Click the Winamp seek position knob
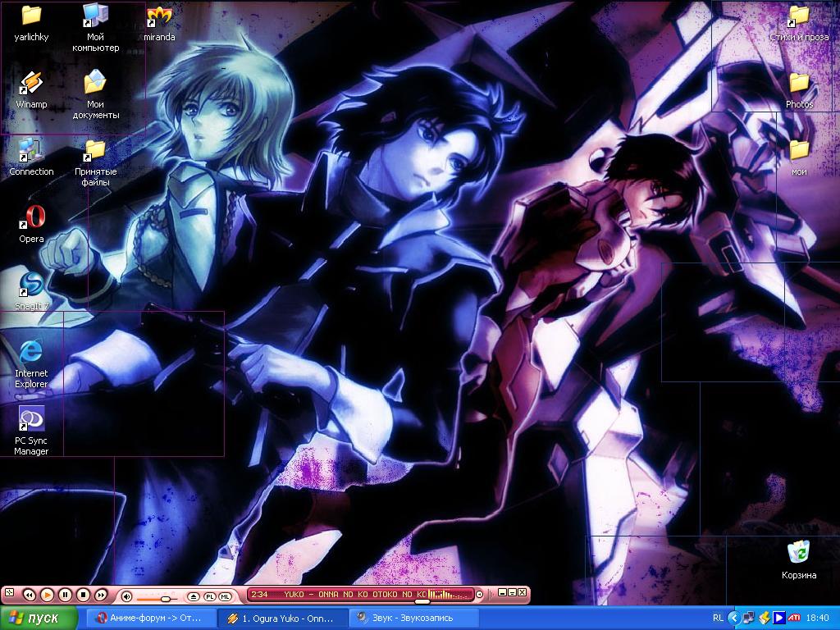Viewport: 840px width, 630px height. click(422, 601)
